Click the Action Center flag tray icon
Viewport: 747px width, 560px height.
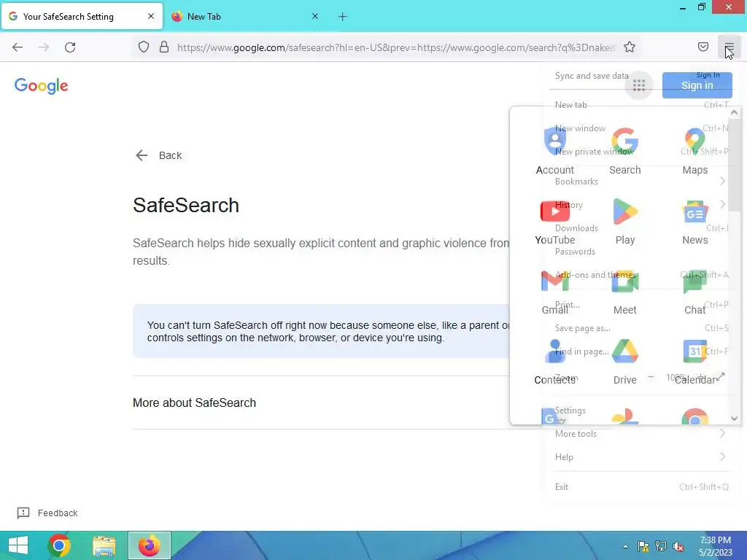point(643,546)
